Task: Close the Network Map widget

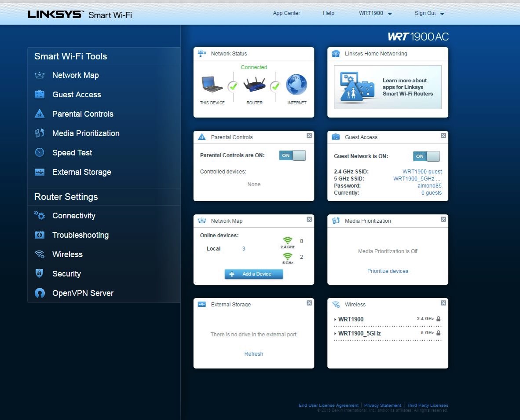Action: (x=309, y=219)
